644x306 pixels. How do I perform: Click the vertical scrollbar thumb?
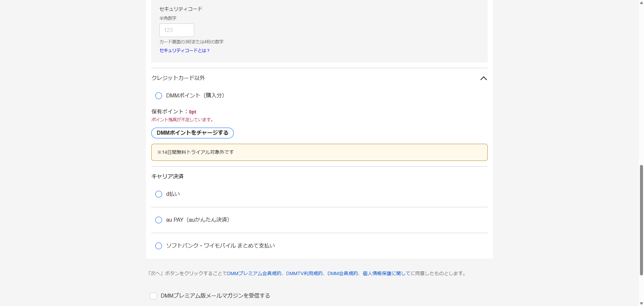(x=641, y=220)
